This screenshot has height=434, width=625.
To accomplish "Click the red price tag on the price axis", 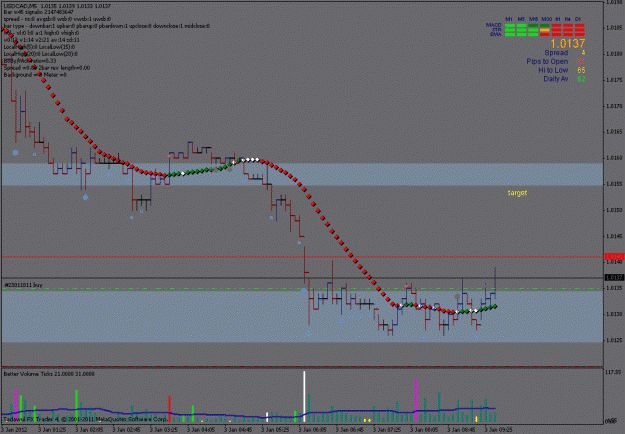I will [x=614, y=257].
